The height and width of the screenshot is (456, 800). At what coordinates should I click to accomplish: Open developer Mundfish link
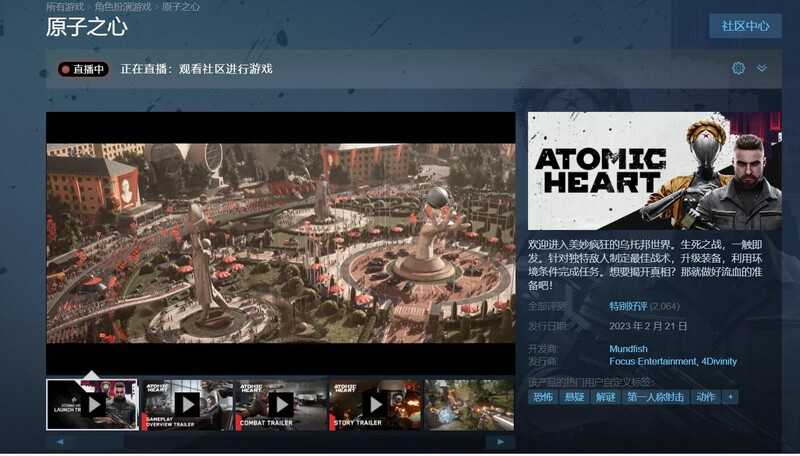pyautogui.click(x=628, y=349)
